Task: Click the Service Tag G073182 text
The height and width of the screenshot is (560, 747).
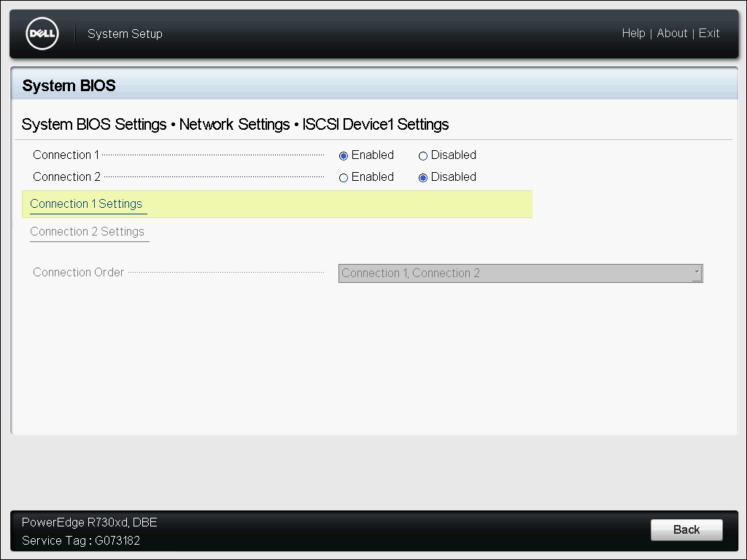Action: point(81,541)
